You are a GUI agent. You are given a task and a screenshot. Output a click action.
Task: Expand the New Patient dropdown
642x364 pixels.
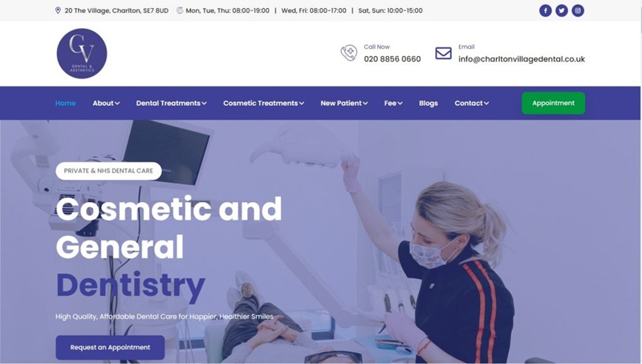click(x=344, y=103)
